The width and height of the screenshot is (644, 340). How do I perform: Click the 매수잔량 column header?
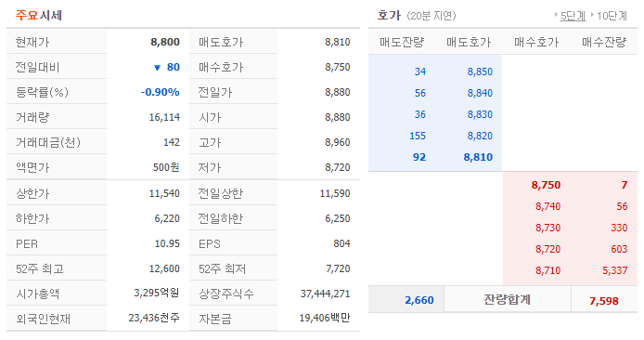tap(604, 42)
